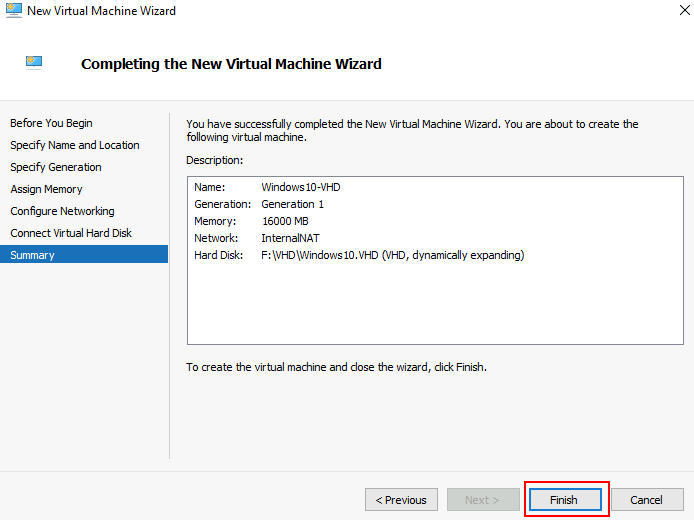Screen dimensions: 694x520
Task: Open the Connect Virtual Hard Disk step
Action: 71,233
